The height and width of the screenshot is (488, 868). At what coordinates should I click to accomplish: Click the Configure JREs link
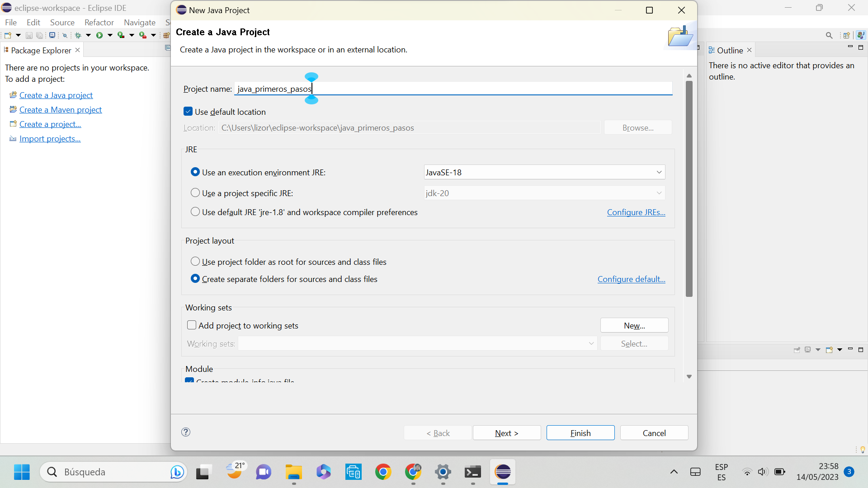pos(636,212)
